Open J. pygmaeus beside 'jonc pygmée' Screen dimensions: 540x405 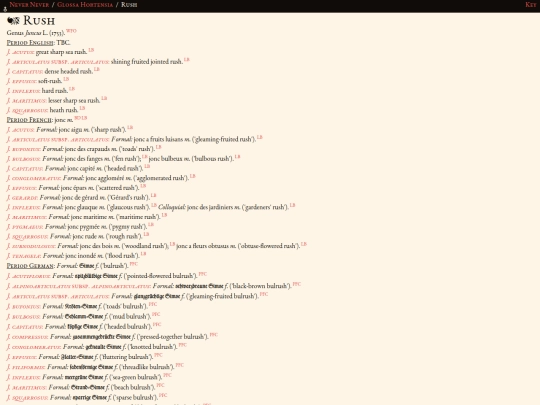(x=25, y=227)
